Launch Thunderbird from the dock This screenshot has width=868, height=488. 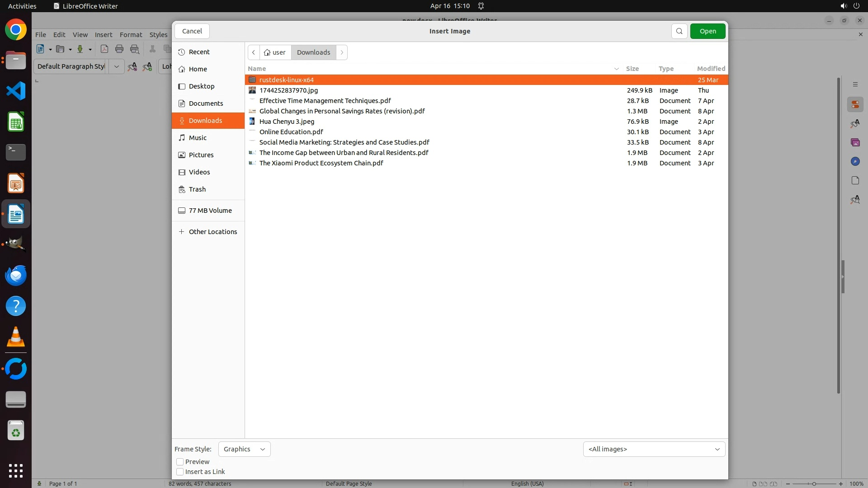[x=16, y=276]
